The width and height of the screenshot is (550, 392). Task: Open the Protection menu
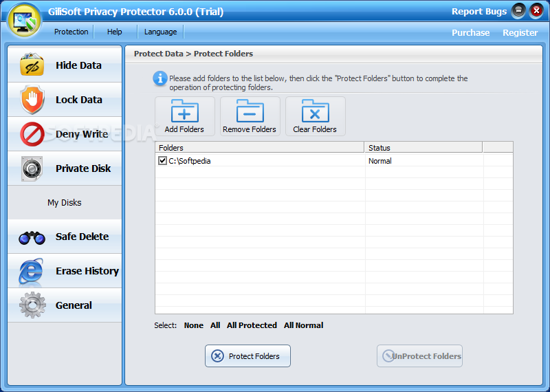(71, 32)
